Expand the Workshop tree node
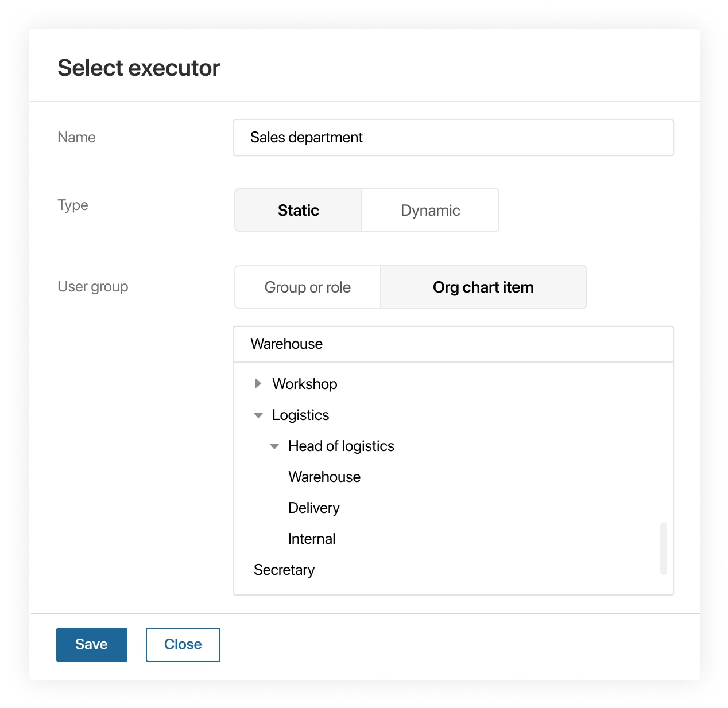 (258, 384)
